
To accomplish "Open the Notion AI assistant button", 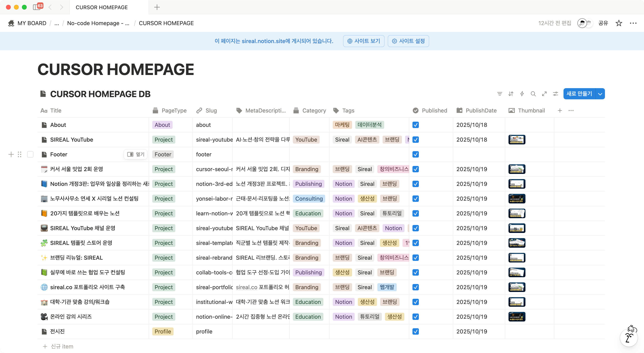I will [x=629, y=337].
